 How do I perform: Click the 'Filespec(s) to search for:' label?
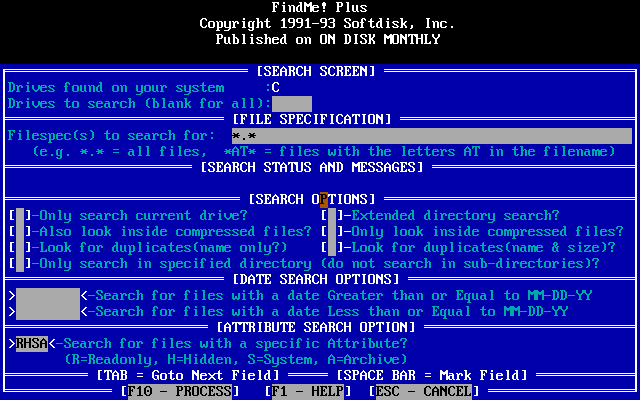click(x=112, y=136)
